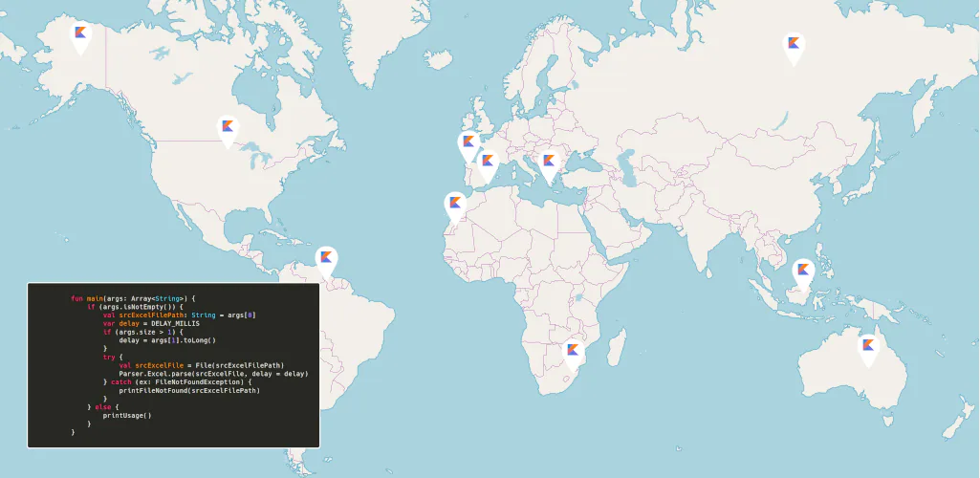The image size is (980, 478).
Task: Select the Kotlin pin over Australia
Action: point(868,350)
